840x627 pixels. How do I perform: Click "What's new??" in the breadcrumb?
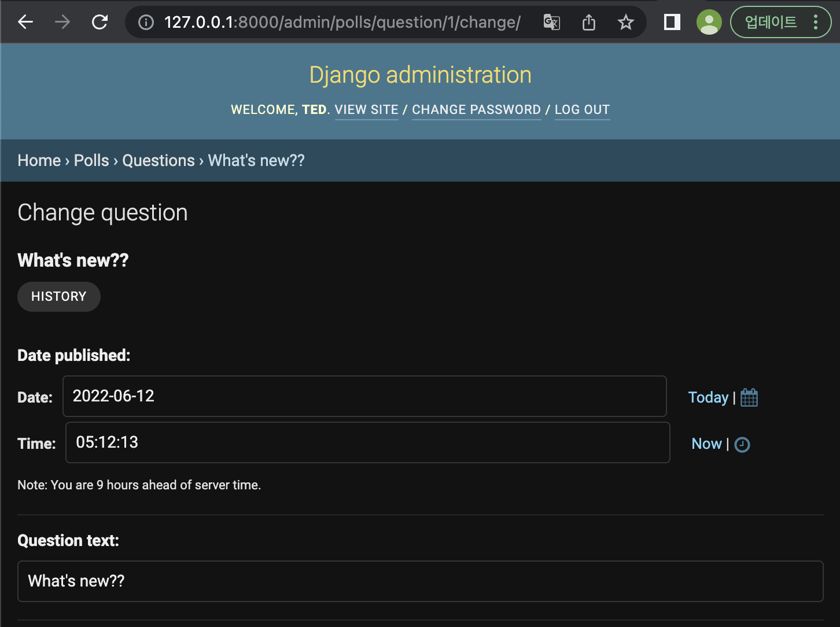pos(256,160)
